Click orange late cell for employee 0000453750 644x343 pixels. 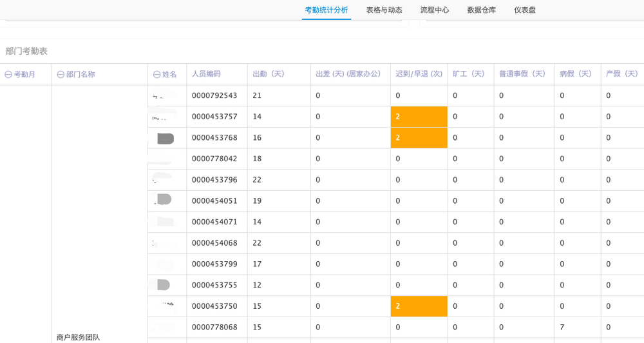click(x=419, y=306)
